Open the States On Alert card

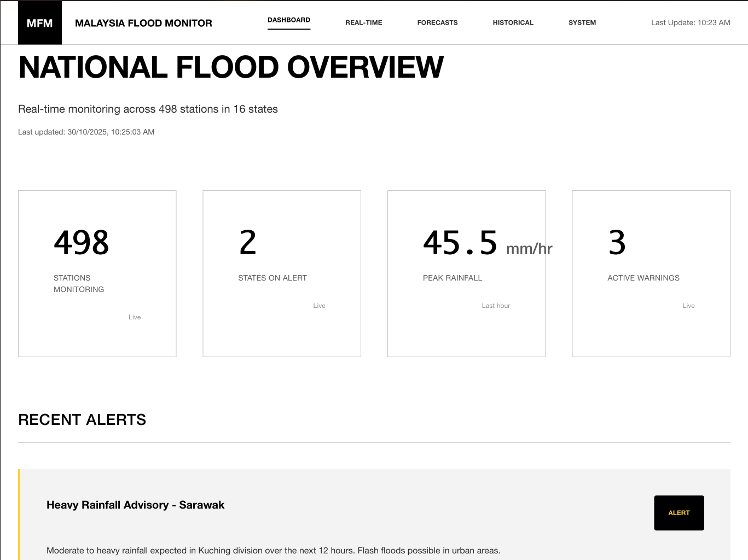coord(282,273)
